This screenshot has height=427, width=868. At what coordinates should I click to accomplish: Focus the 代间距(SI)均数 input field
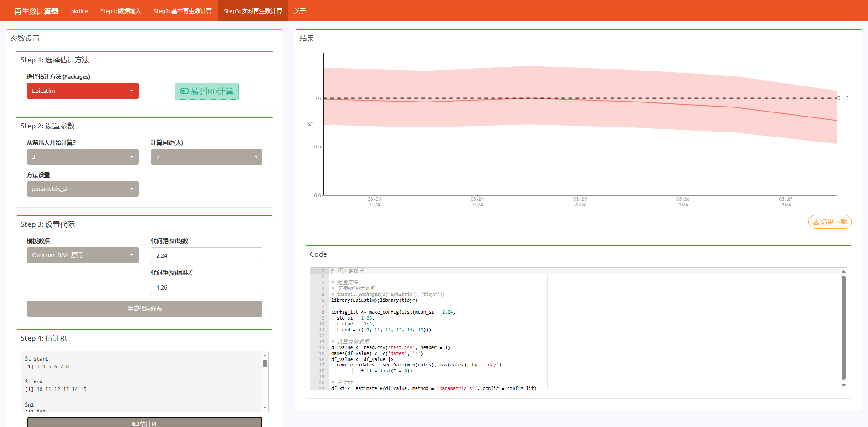206,255
